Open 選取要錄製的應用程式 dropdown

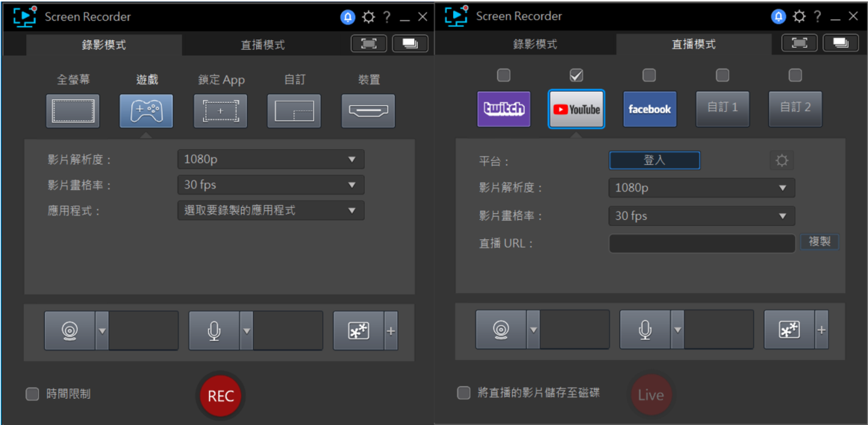(271, 210)
